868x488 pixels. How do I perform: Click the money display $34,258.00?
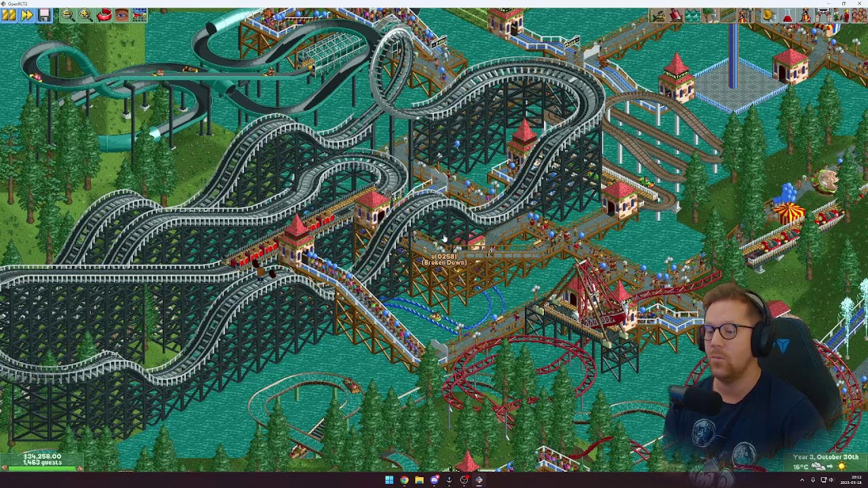pyautogui.click(x=42, y=456)
